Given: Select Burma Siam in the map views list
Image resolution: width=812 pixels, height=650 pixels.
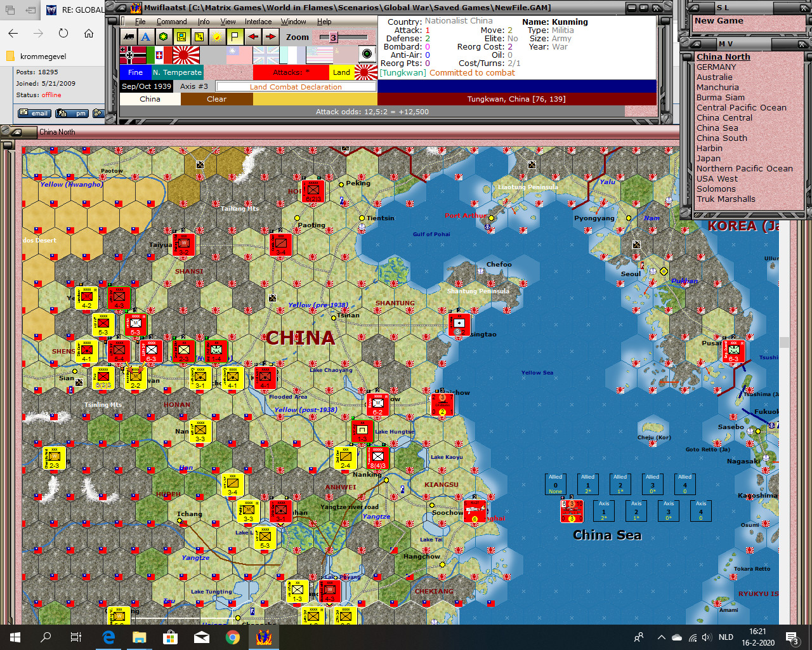Looking at the screenshot, I should [x=721, y=98].
